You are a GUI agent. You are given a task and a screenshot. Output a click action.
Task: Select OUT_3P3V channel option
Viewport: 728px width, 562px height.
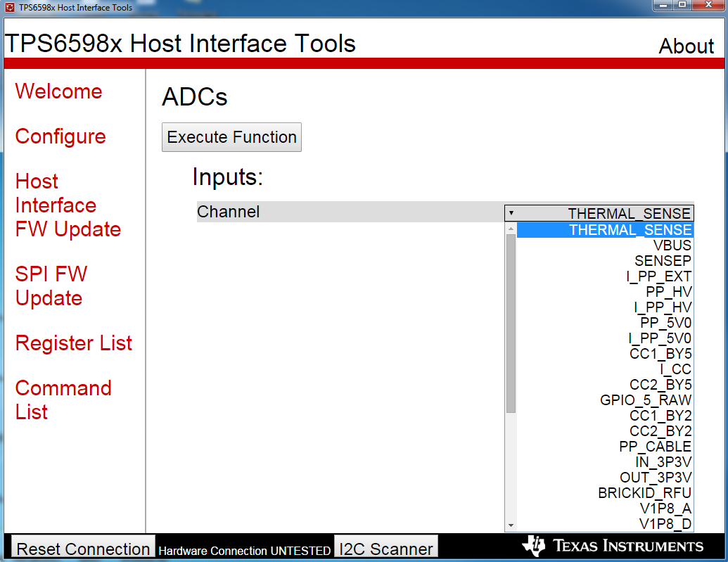coord(605,478)
